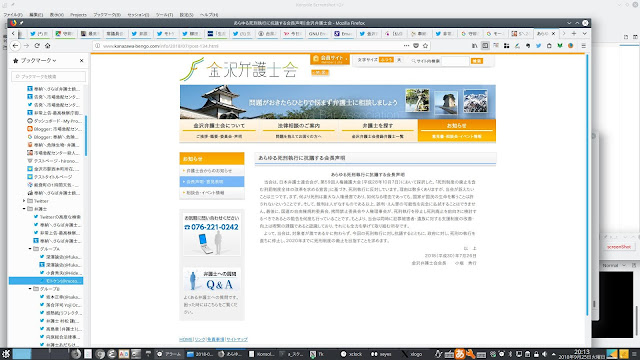Open Projects menu in Konsole menu bar
Viewport: 640px width, 360px height.
78,15
